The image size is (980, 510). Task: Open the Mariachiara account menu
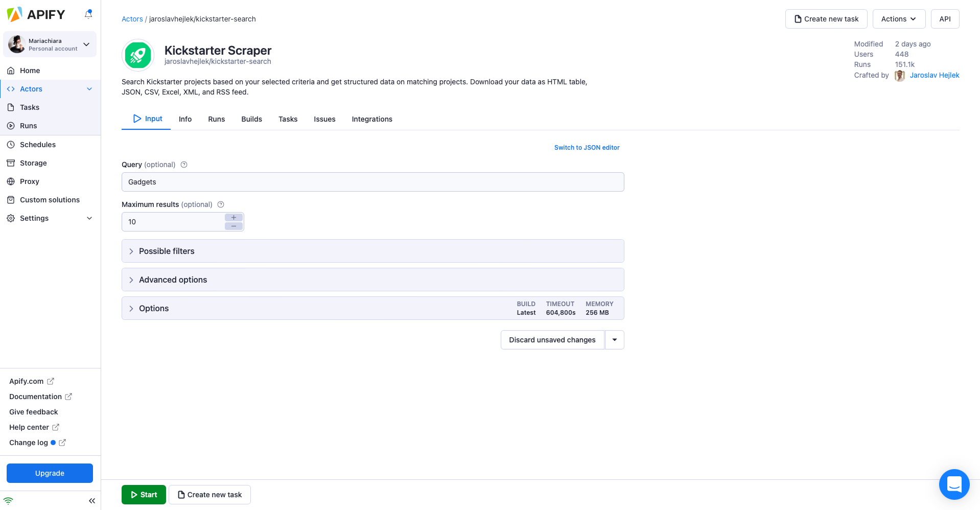pyautogui.click(x=50, y=44)
